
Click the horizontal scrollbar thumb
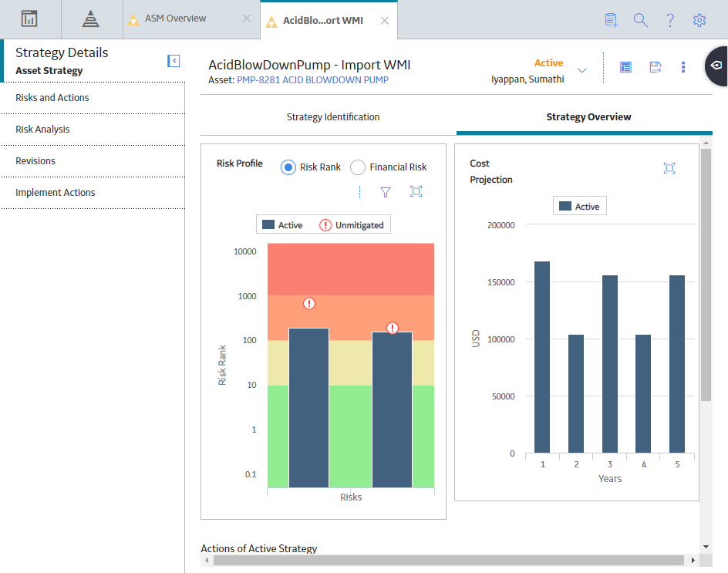click(449, 561)
